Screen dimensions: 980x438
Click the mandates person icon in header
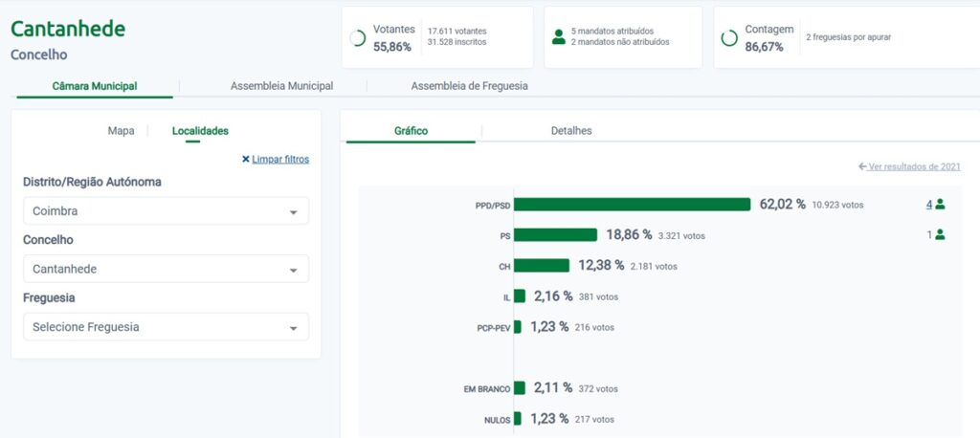click(558, 37)
